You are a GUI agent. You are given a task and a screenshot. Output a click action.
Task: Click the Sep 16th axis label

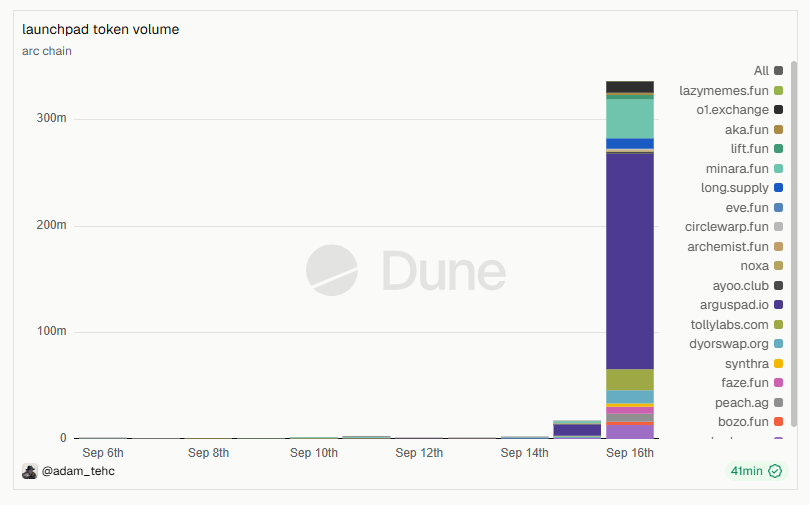point(630,453)
